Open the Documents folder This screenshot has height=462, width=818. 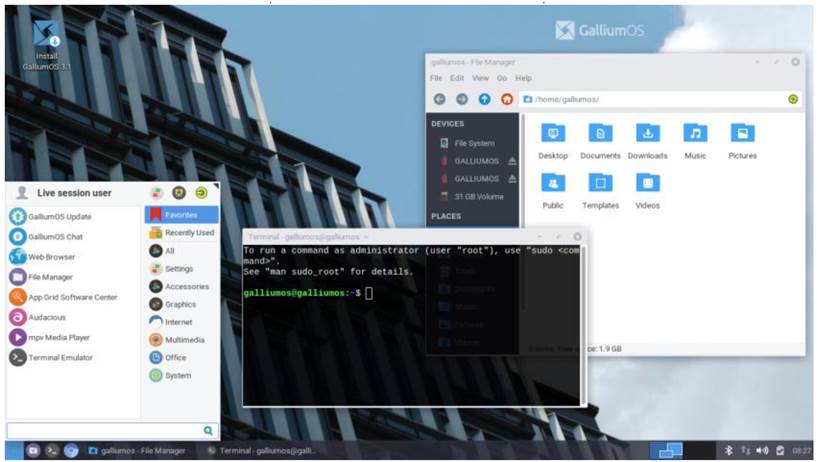pyautogui.click(x=600, y=141)
